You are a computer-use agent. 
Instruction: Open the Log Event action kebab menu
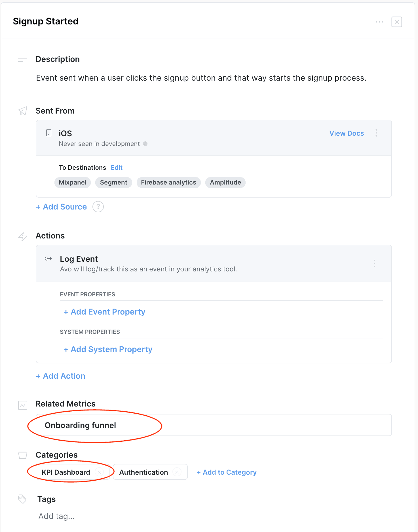[374, 263]
